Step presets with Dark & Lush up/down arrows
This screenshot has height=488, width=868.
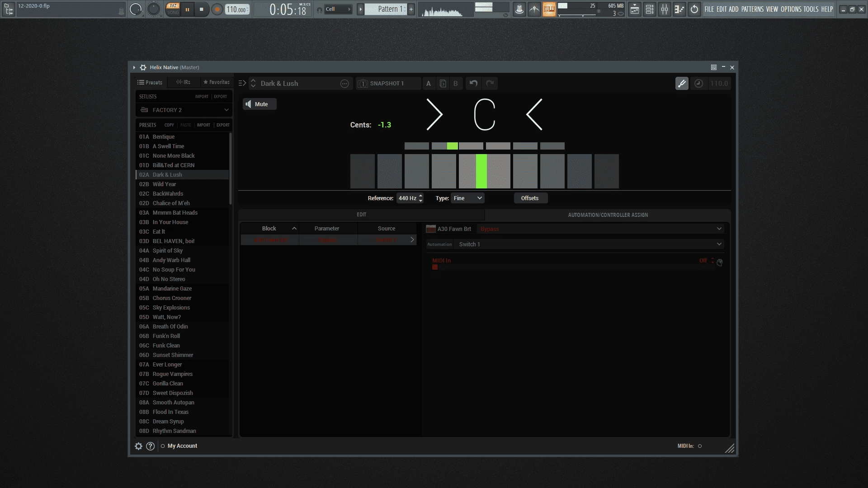coord(253,83)
